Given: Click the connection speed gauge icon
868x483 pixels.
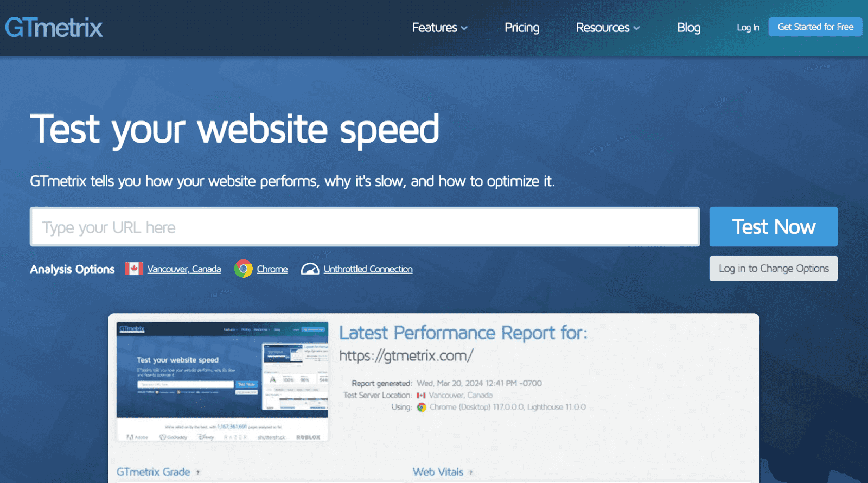Looking at the screenshot, I should [310, 269].
